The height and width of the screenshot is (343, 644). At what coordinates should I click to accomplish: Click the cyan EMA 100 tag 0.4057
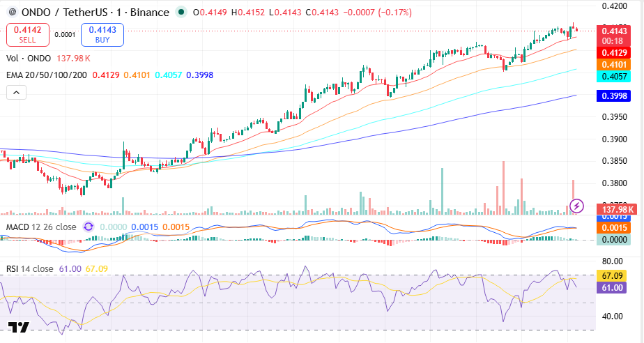(x=613, y=77)
